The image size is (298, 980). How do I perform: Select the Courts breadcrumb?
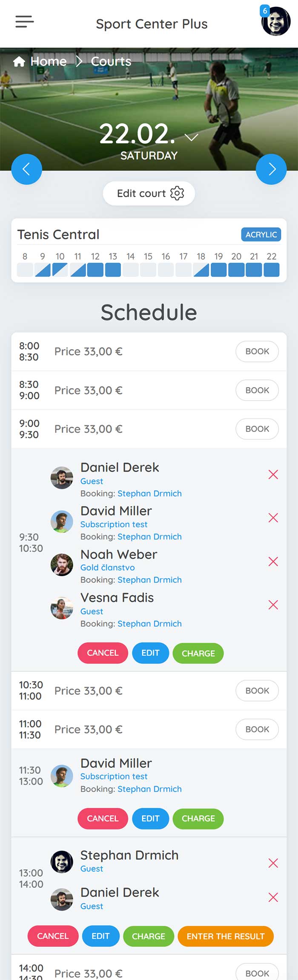click(111, 61)
